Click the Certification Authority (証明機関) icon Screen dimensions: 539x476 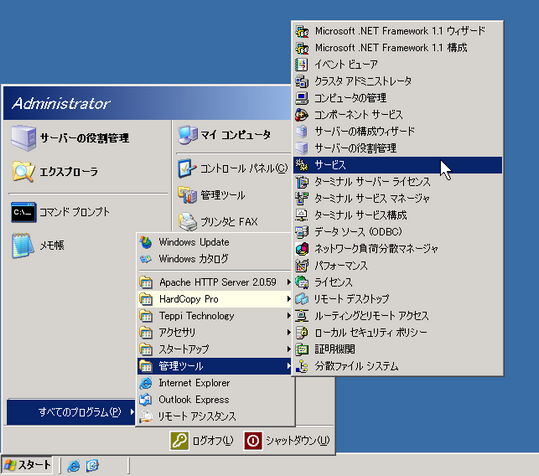302,350
